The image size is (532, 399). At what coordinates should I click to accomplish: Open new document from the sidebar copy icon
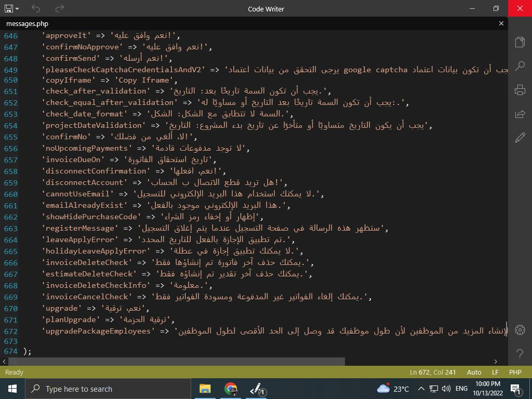[x=520, y=42]
